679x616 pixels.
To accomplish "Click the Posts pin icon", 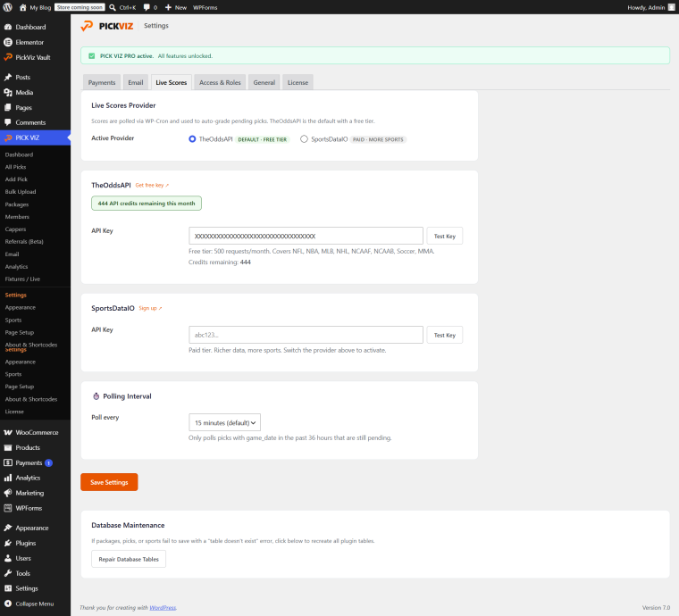I will point(8,77).
